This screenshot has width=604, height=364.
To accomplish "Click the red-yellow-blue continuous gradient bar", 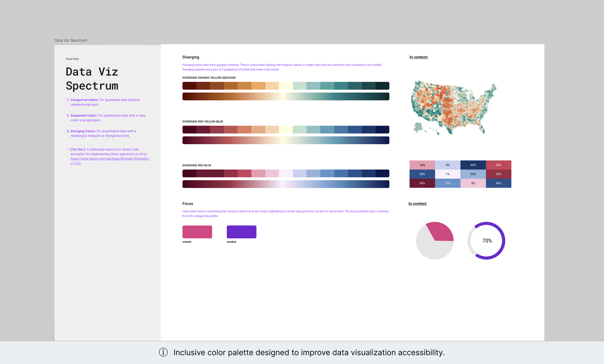I will 286,140.
